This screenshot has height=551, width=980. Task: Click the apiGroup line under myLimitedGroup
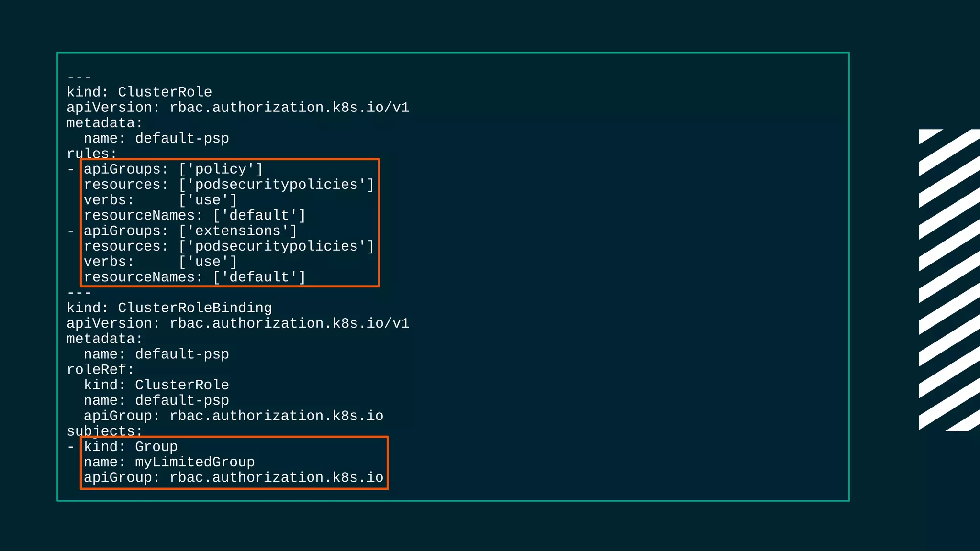tap(234, 477)
